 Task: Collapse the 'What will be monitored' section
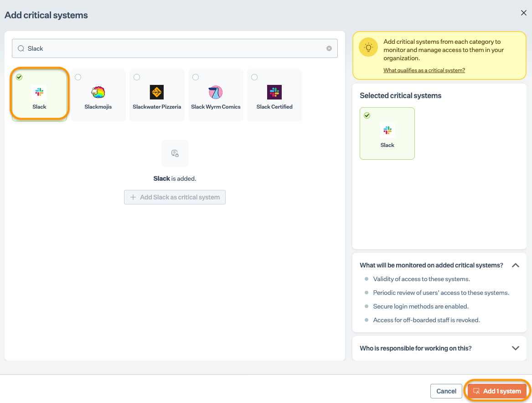(x=516, y=265)
